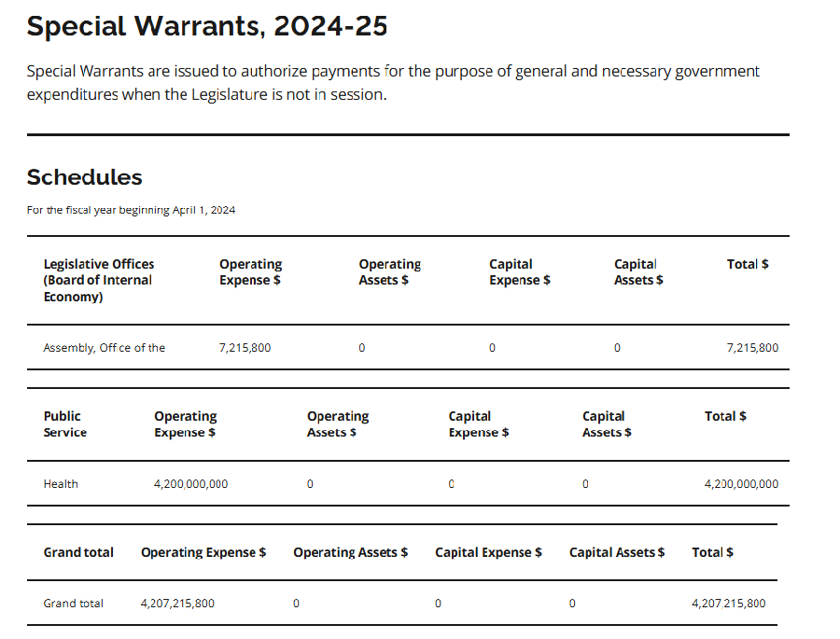Click the Total $ value in the Assembly row

tap(751, 348)
